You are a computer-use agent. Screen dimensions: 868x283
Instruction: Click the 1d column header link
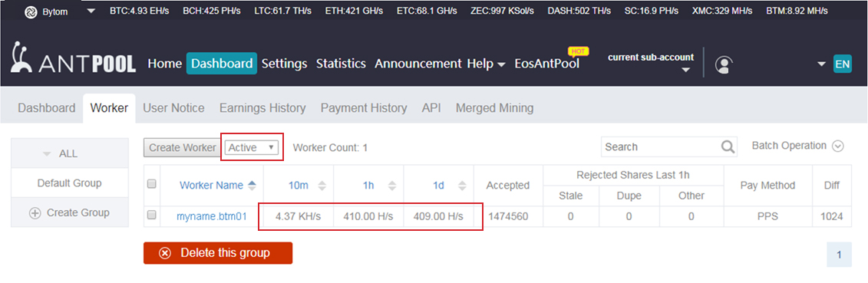pos(438,186)
